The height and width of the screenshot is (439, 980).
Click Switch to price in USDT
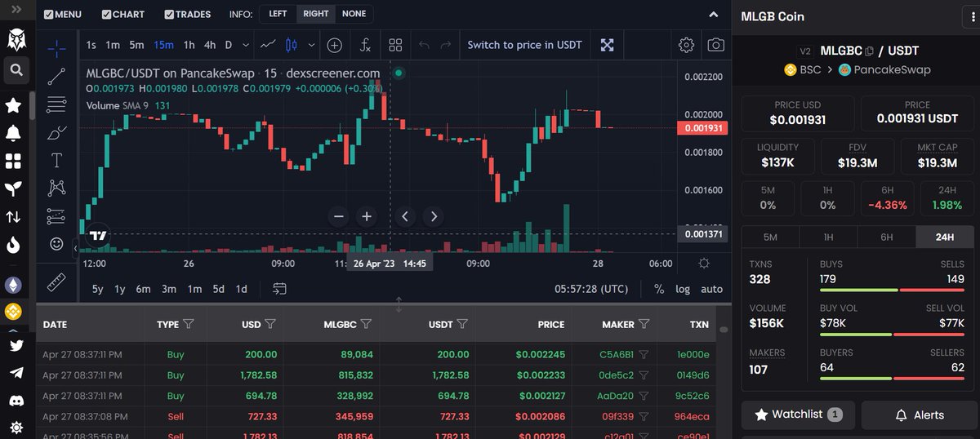[x=524, y=45]
